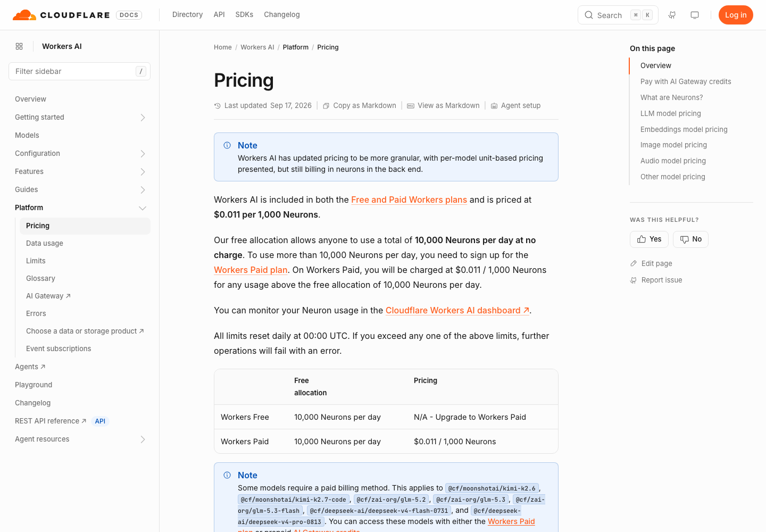Focus the Filter sidebar input
This screenshot has height=532, width=766.
click(80, 71)
